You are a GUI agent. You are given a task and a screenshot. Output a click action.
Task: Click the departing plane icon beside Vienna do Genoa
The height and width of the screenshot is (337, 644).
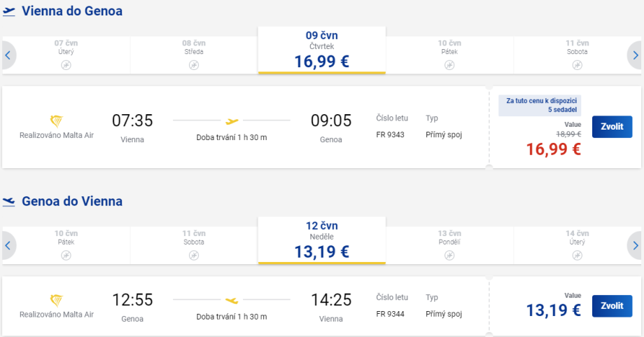[9, 12]
